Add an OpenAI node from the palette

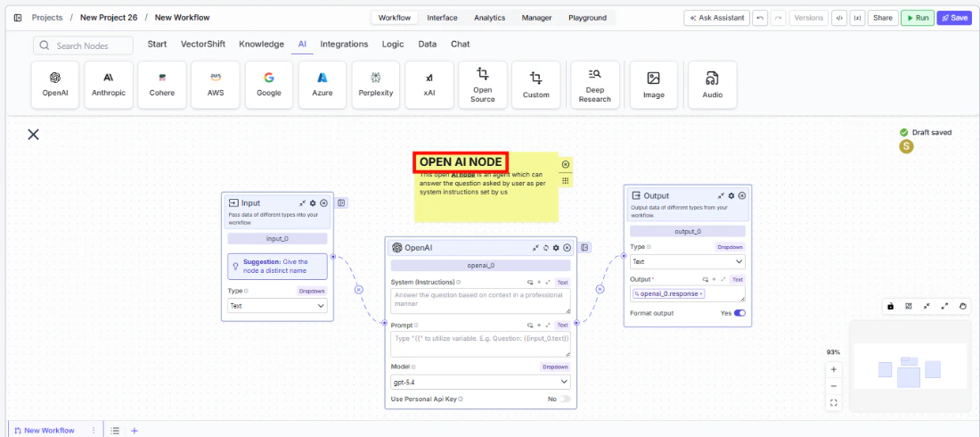point(55,85)
